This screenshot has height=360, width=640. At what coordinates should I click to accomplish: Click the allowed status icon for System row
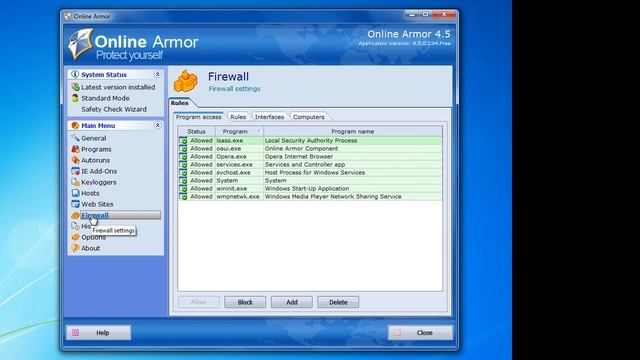coord(183,180)
